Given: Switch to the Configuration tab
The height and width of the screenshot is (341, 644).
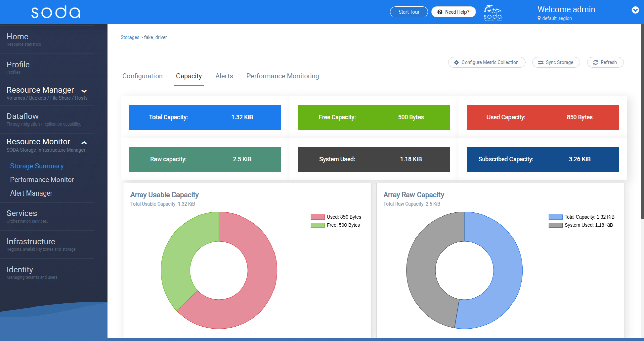Looking at the screenshot, I should [142, 76].
